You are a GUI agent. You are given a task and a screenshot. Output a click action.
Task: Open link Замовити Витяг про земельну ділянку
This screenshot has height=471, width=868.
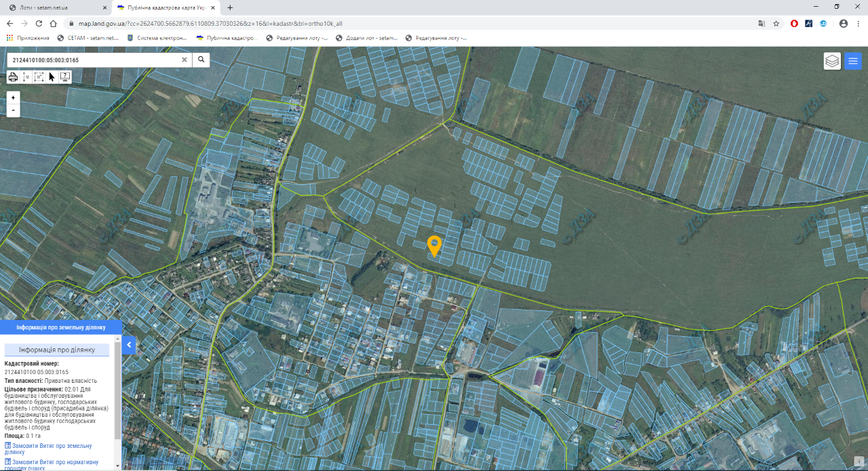click(47, 449)
